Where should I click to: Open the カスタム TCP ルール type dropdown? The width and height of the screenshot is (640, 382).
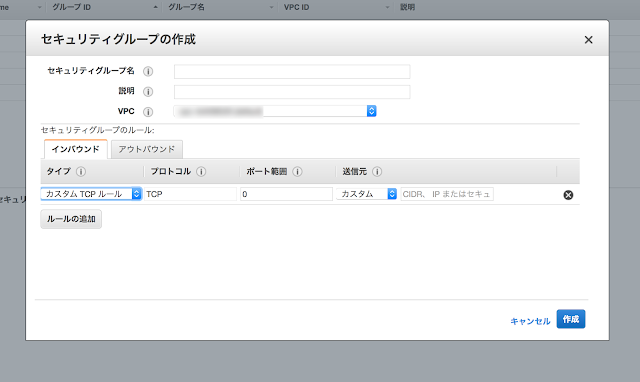click(x=91, y=194)
